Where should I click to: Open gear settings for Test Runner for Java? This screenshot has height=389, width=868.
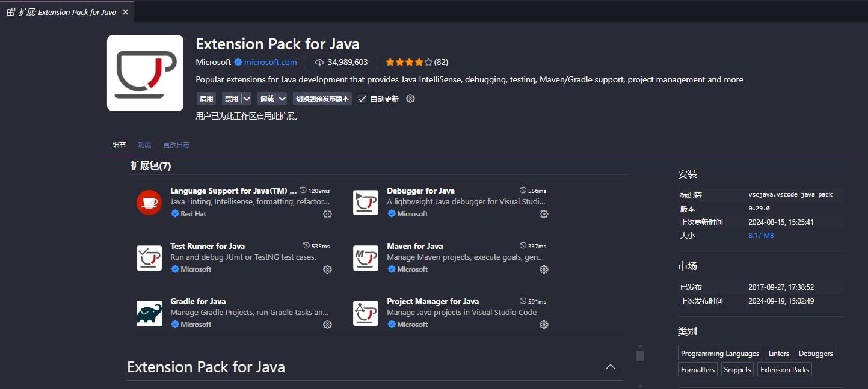(327, 269)
